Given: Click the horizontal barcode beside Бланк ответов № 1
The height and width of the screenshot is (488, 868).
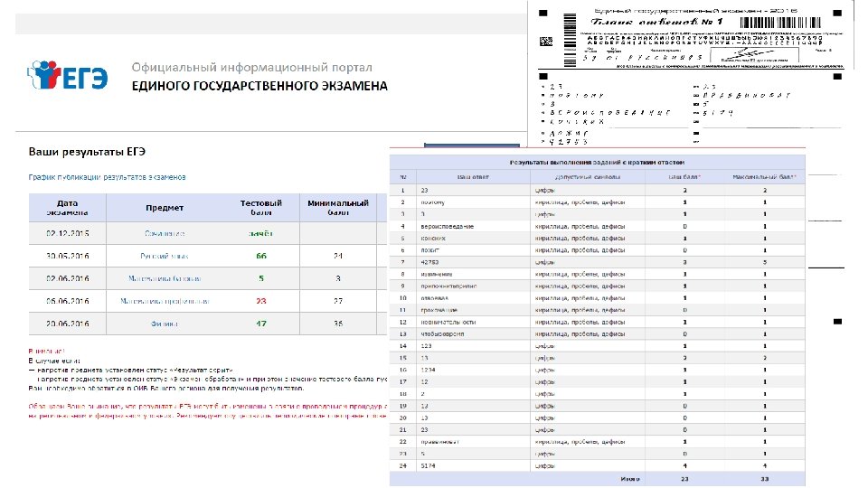Looking at the screenshot, I should click(x=780, y=23).
